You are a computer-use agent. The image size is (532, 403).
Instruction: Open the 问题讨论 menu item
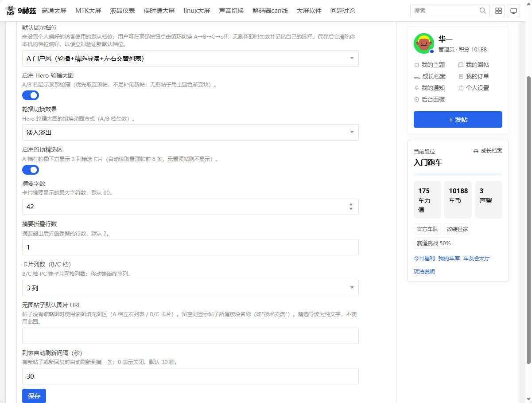343,11
